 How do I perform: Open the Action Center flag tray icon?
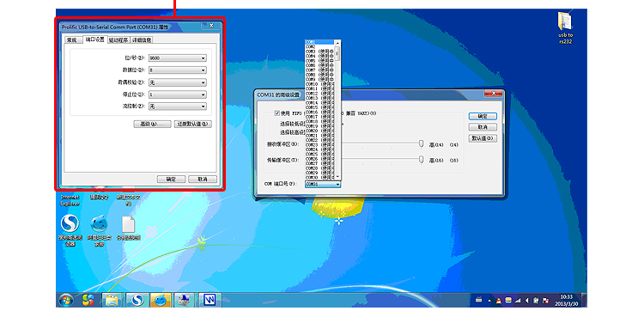(x=545, y=301)
